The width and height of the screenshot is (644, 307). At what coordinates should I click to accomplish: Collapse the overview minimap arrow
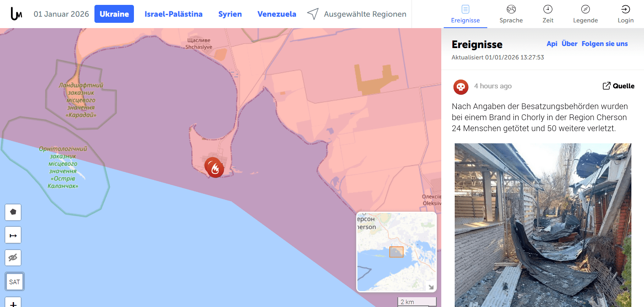coord(431,287)
